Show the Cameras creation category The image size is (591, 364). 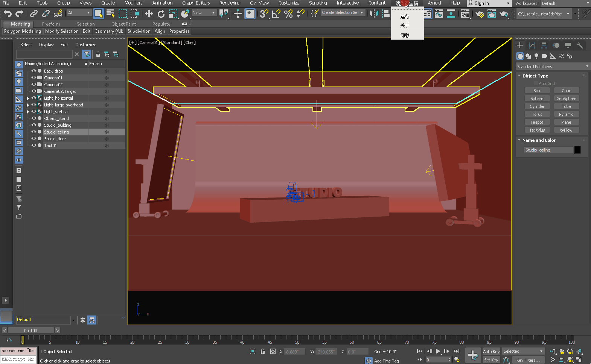[544, 56]
